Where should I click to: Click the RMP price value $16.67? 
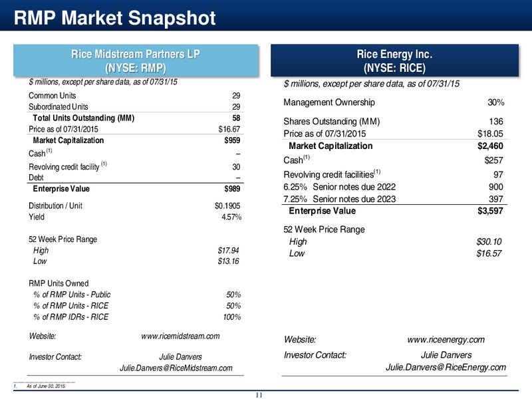(x=229, y=129)
